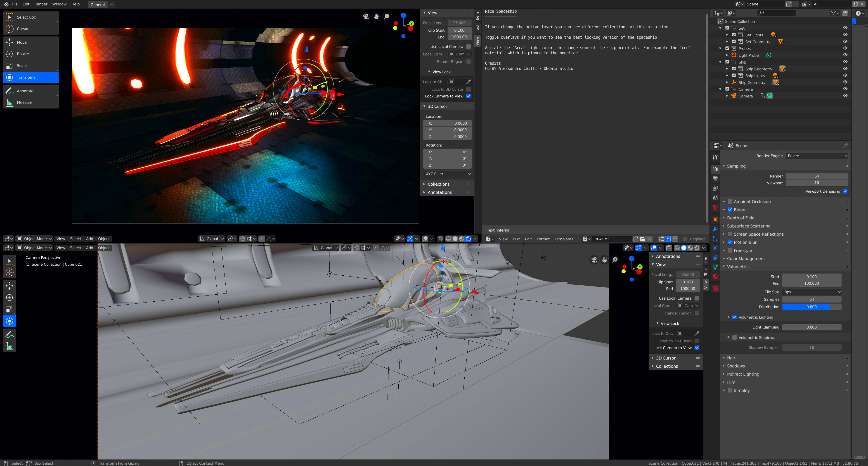Click the pin icon in Scene properties header
This screenshot has height=466, width=868.
(845, 146)
